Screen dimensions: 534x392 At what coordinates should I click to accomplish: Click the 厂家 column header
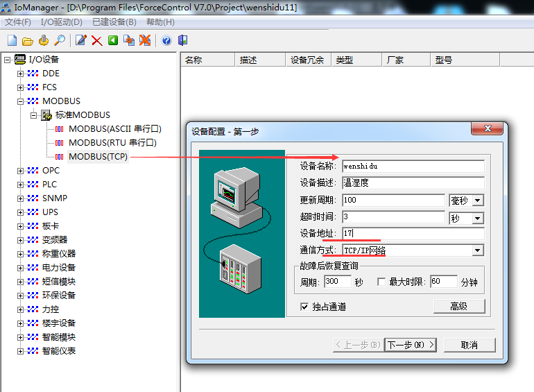tap(406, 60)
